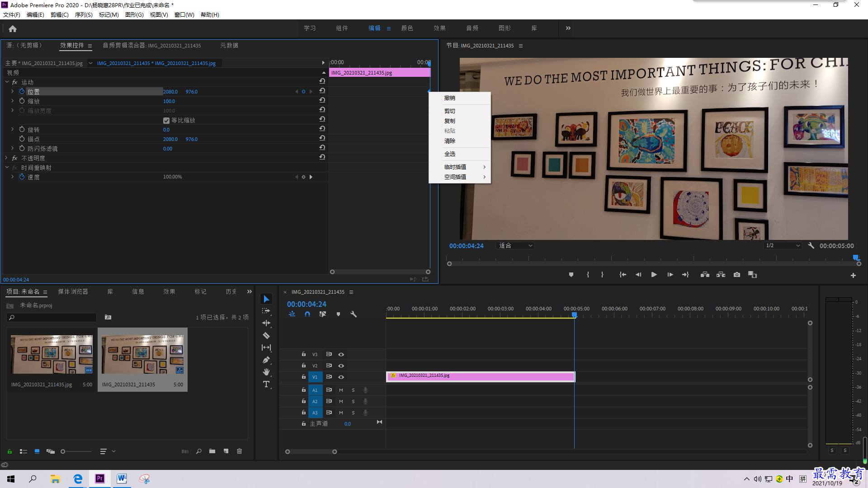The width and height of the screenshot is (868, 488).
Task: Click sequence timecode 00:00:04:24
Action: click(307, 304)
